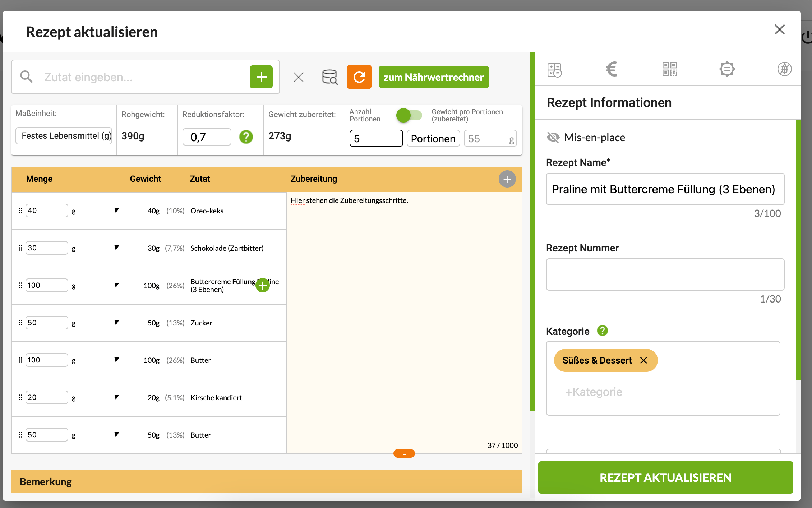Click the Schokolade (Zartbitter) ingredient name
The image size is (812, 508).
pyautogui.click(x=227, y=248)
